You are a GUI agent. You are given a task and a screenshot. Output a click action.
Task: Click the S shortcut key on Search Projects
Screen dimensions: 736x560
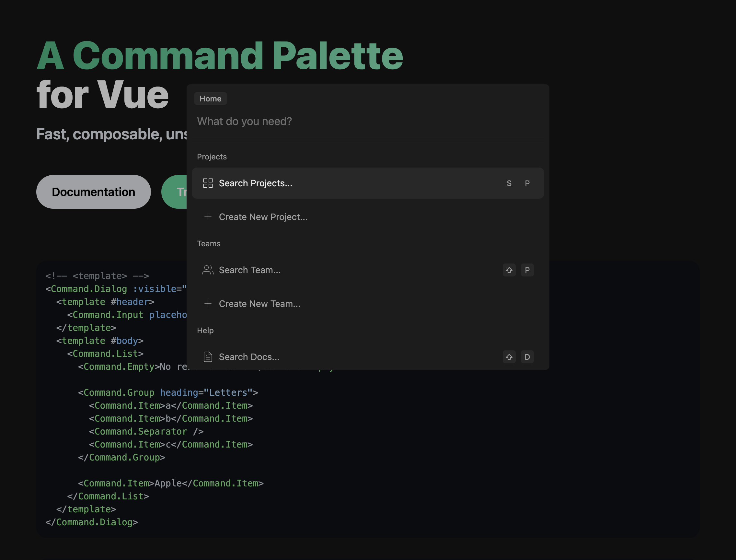point(509,183)
